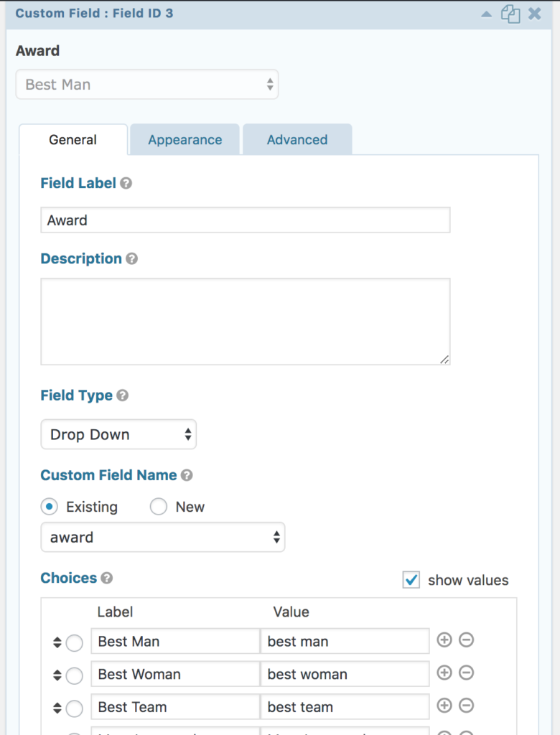Screen dimensions: 560x735
Task: Open the award custom field name select
Action: [163, 537]
